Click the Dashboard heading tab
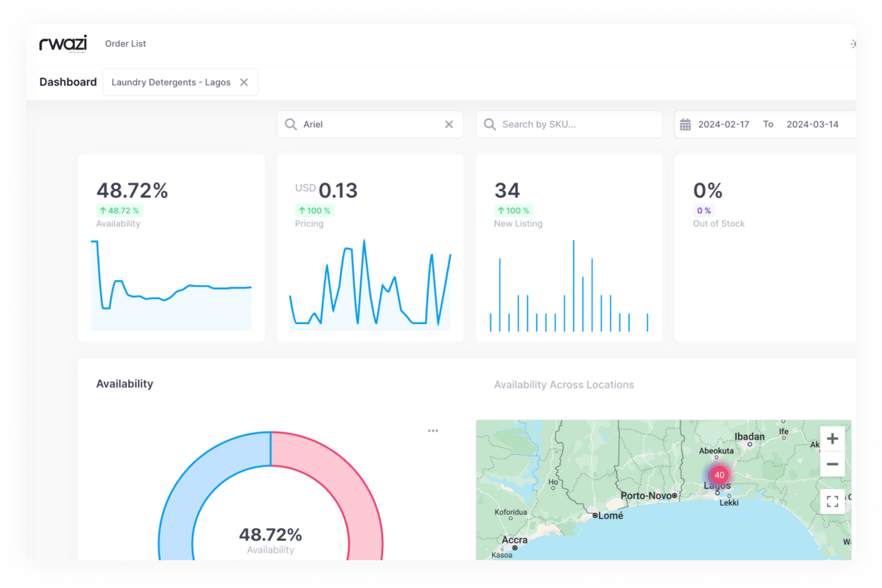The height and width of the screenshot is (588, 882). pos(68,82)
